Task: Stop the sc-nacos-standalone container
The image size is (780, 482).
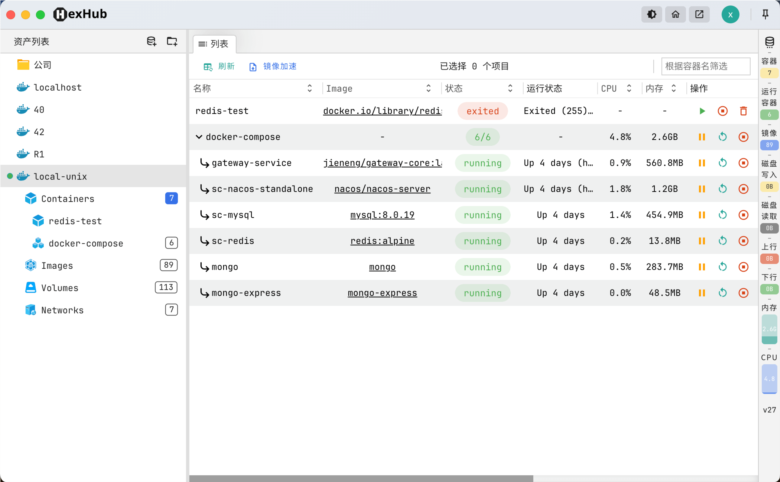Action: 743,189
